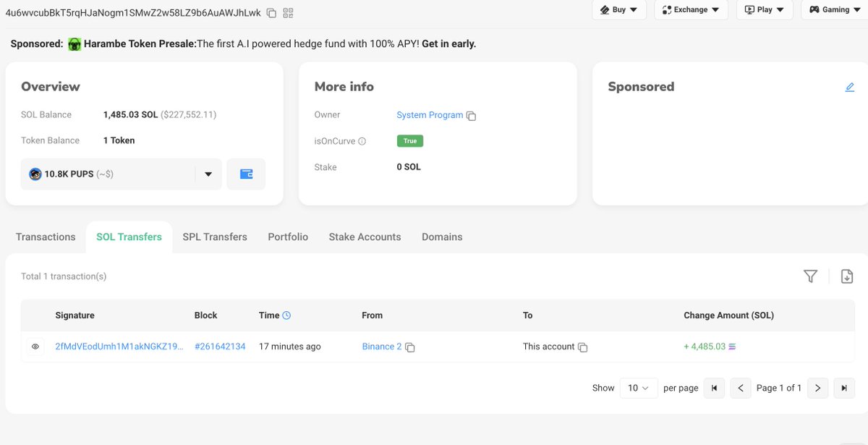Image resolution: width=868 pixels, height=445 pixels.
Task: Click the 1 Token balance value
Action: pos(119,140)
